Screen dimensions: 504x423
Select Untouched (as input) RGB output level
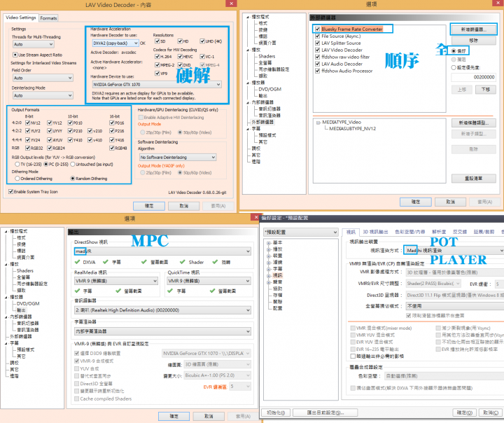pos(73,164)
